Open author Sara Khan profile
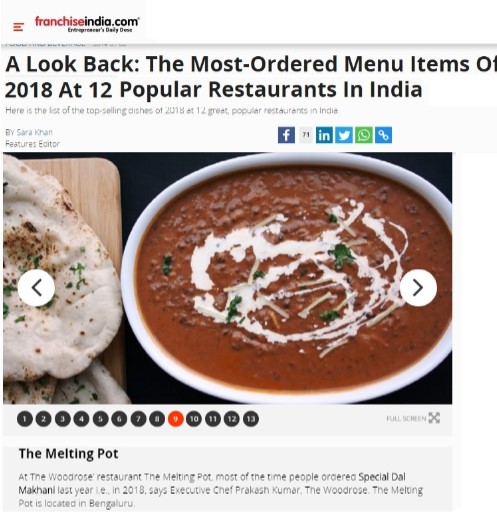The width and height of the screenshot is (497, 531). pos(35,132)
